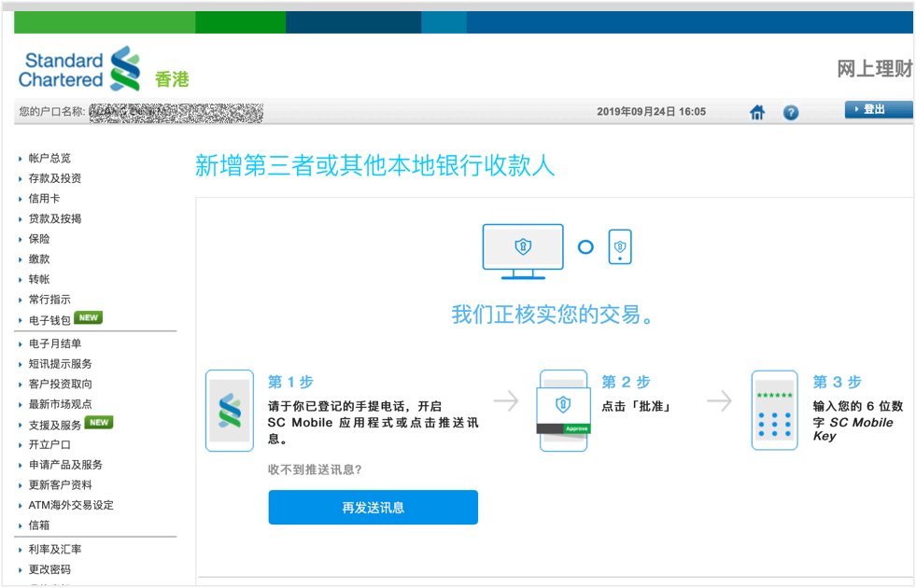Viewport: 916px width, 588px height.
Task: Click the 第 1 步 heading
Action: (290, 382)
